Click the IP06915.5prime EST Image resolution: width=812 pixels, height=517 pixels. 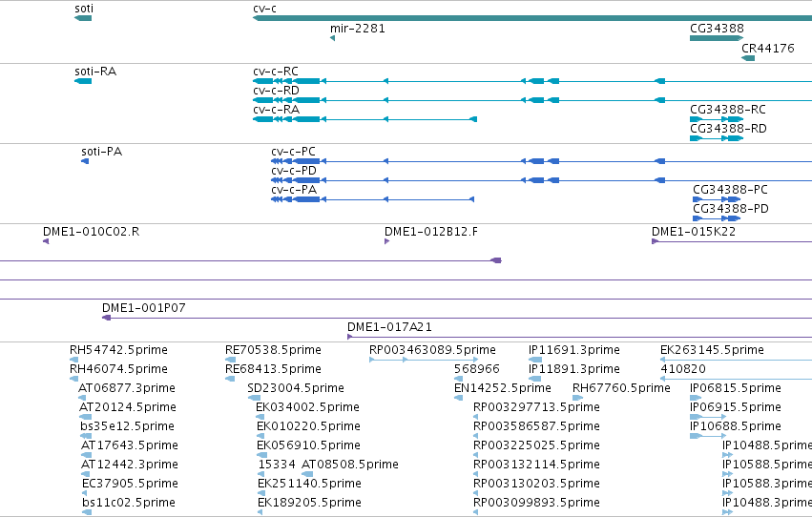point(708,417)
